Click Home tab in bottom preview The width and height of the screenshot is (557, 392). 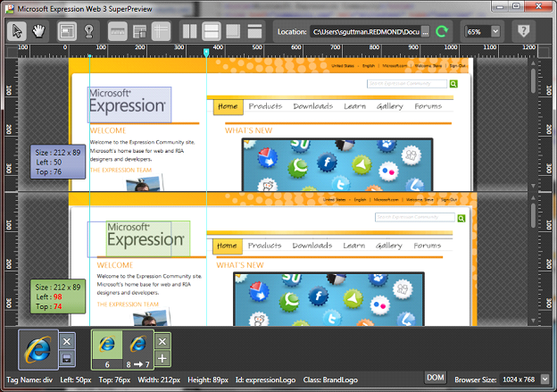click(x=228, y=246)
